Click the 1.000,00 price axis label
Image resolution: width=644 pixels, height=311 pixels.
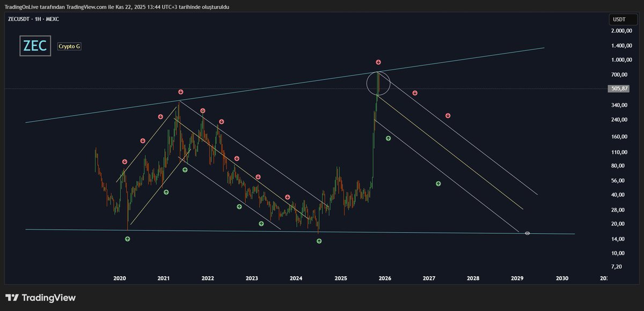click(x=621, y=60)
